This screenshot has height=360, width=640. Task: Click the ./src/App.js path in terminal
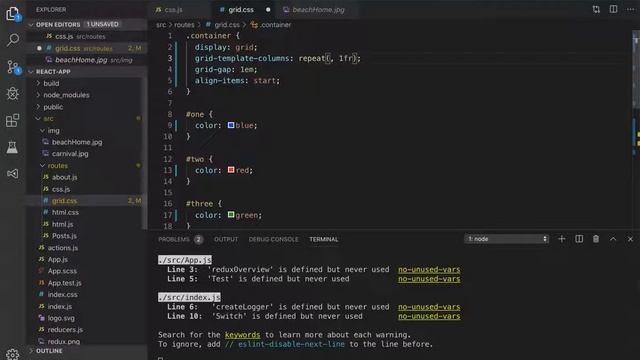[x=185, y=260]
